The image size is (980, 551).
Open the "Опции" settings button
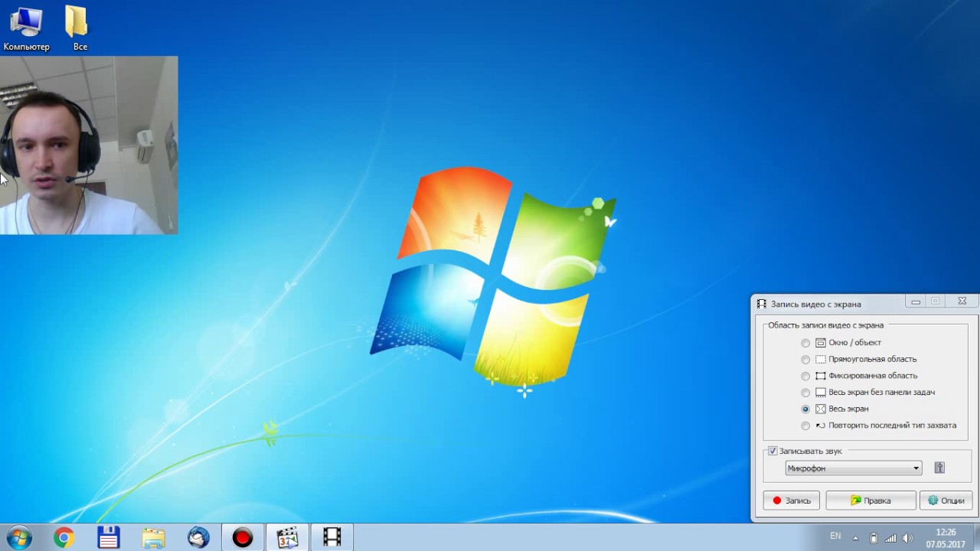[946, 500]
